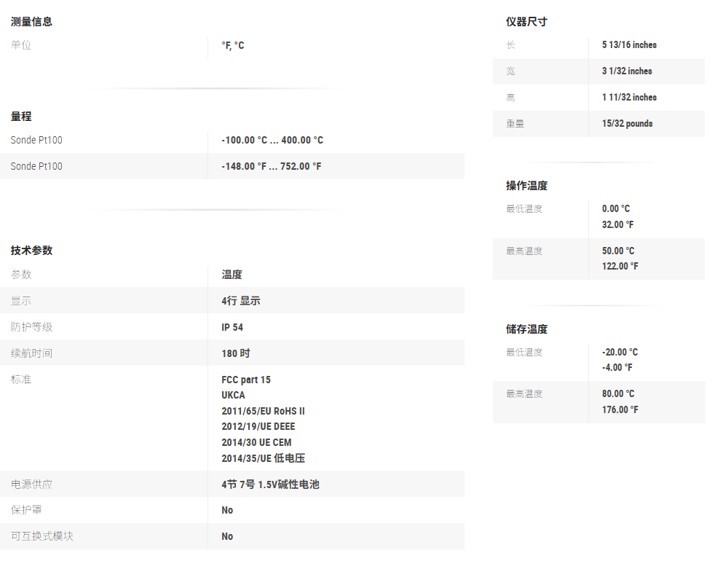Select the 4行 显示 display value
This screenshot has width=728, height=569.
coord(241,301)
